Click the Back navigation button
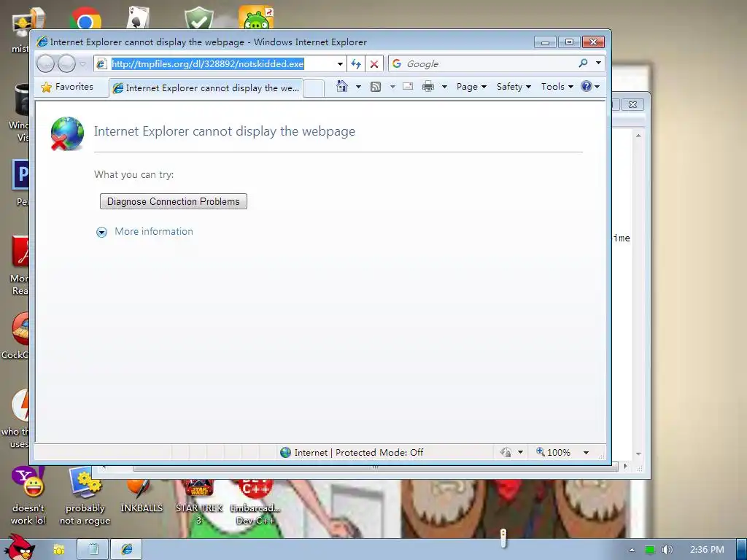The image size is (747, 560). [x=46, y=64]
